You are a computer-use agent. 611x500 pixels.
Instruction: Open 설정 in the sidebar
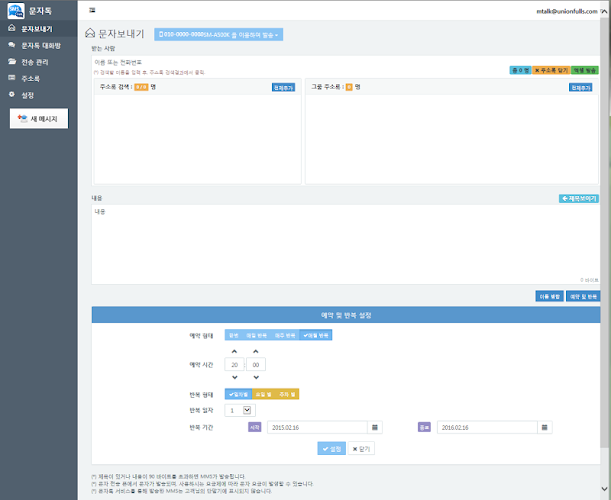38,95
